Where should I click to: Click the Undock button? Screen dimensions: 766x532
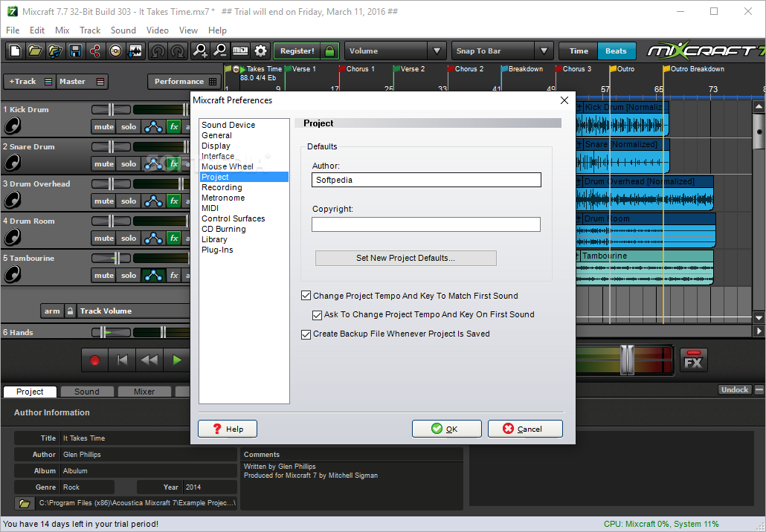(734, 389)
